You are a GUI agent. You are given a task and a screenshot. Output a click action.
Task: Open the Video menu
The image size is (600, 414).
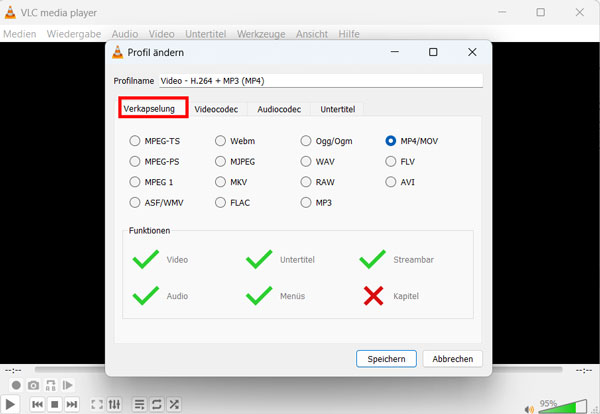click(x=161, y=34)
